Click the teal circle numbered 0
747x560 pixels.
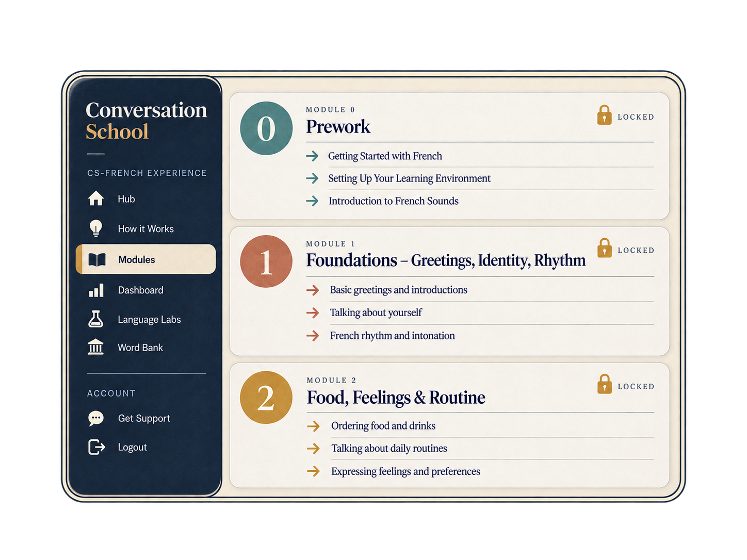click(266, 128)
